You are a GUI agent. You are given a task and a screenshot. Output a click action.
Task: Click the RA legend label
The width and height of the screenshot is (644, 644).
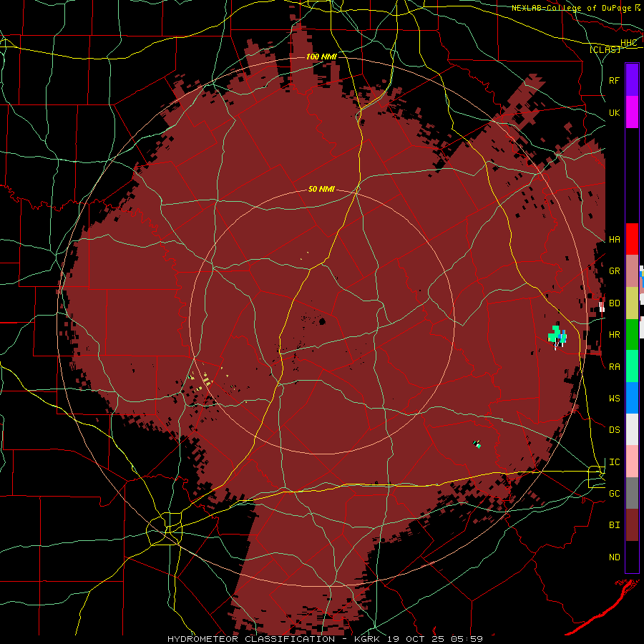(x=614, y=367)
